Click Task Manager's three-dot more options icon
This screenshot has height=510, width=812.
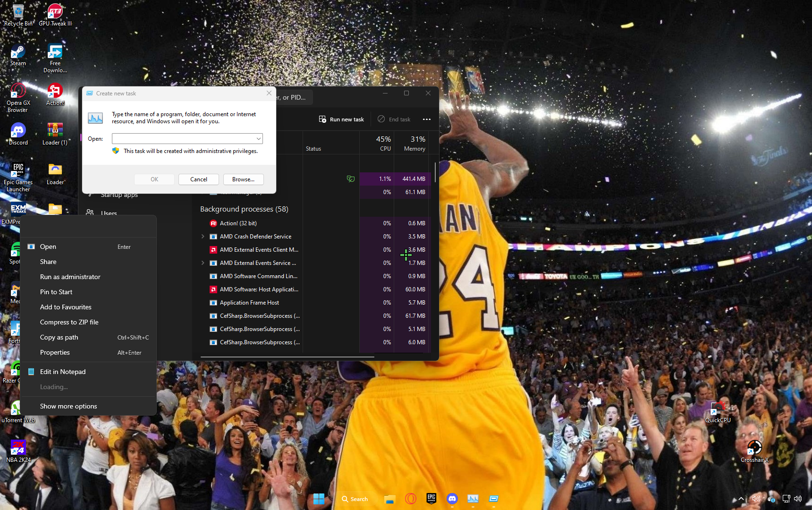coord(427,119)
